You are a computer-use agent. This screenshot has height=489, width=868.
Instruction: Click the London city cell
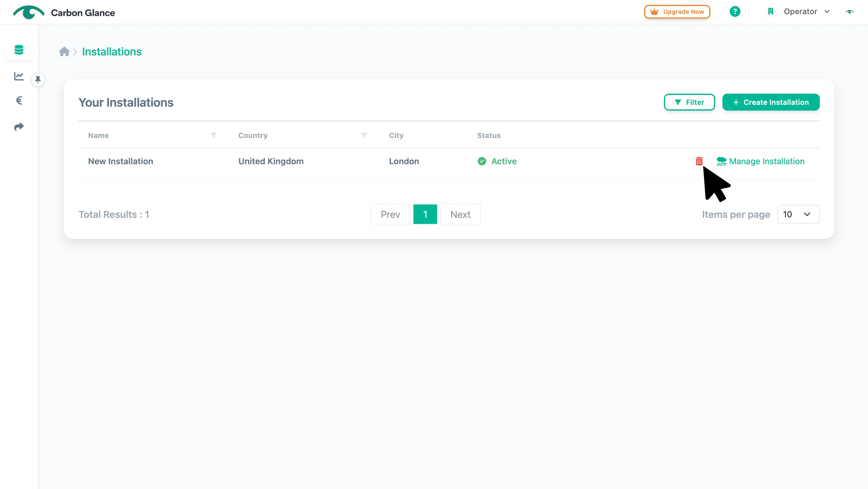(404, 161)
